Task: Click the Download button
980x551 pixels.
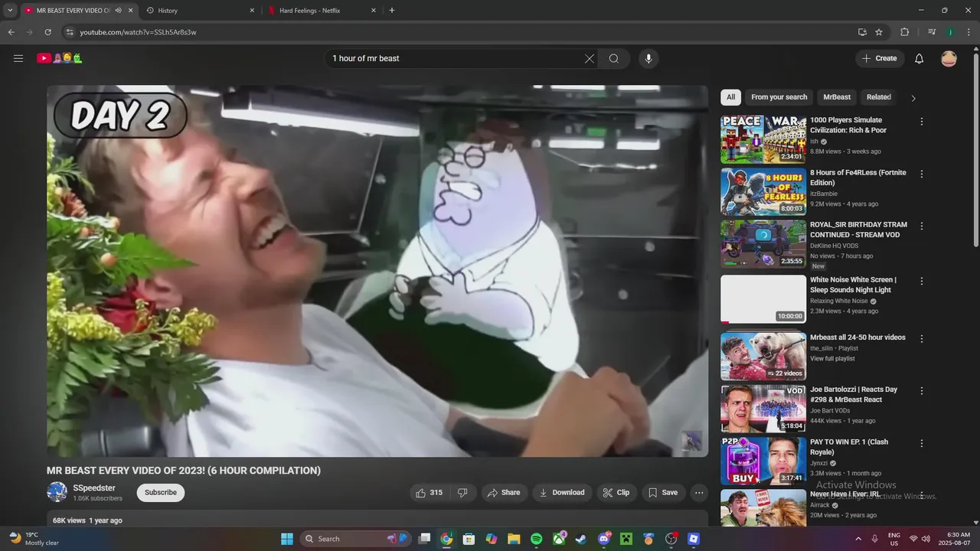Action: 562,493
